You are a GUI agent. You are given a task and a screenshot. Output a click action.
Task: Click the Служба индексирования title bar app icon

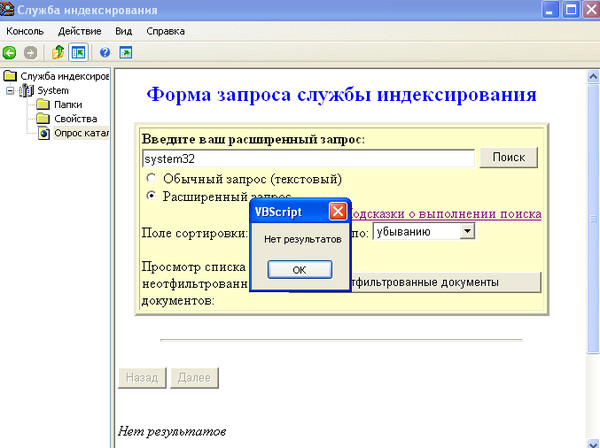click(x=7, y=9)
